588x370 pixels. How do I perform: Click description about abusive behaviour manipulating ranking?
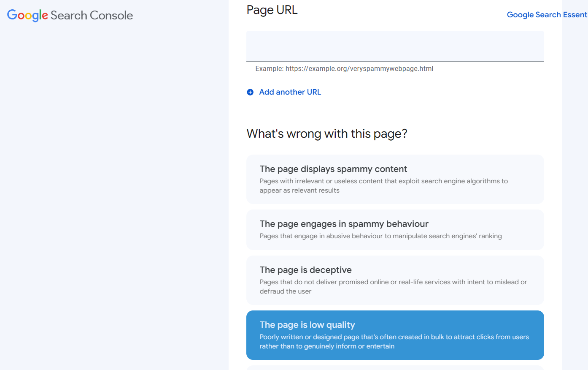(x=381, y=236)
